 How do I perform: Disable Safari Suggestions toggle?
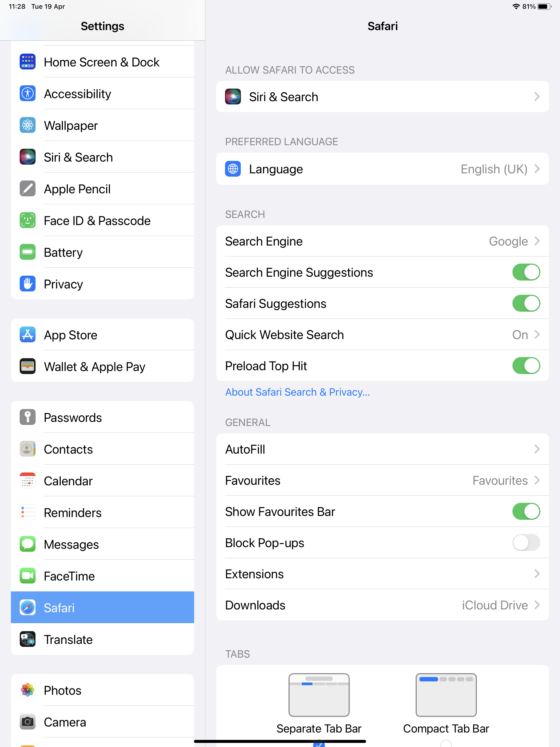point(525,304)
